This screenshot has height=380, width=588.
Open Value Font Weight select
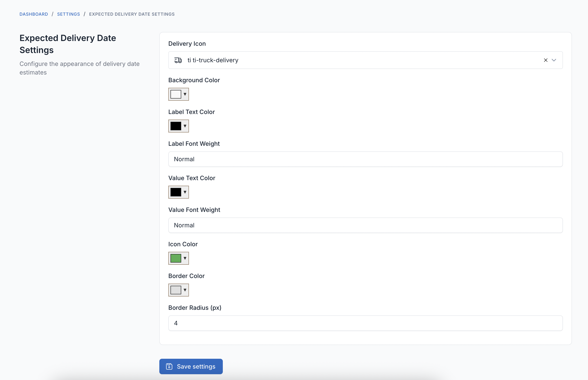tap(365, 225)
